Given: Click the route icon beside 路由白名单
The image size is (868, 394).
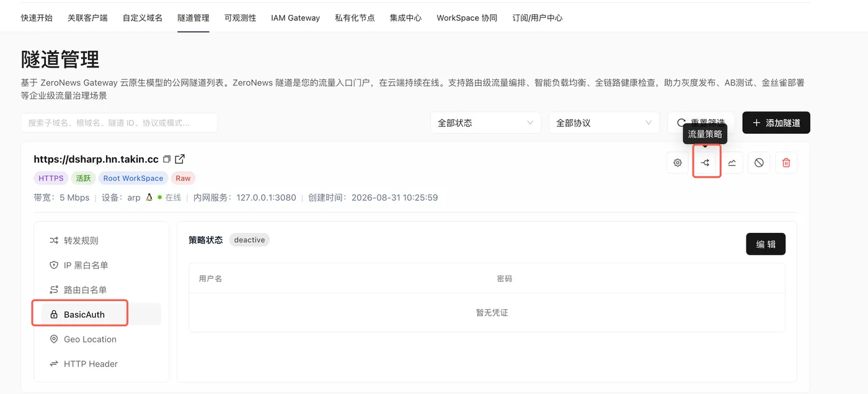Looking at the screenshot, I should pyautogui.click(x=54, y=290).
